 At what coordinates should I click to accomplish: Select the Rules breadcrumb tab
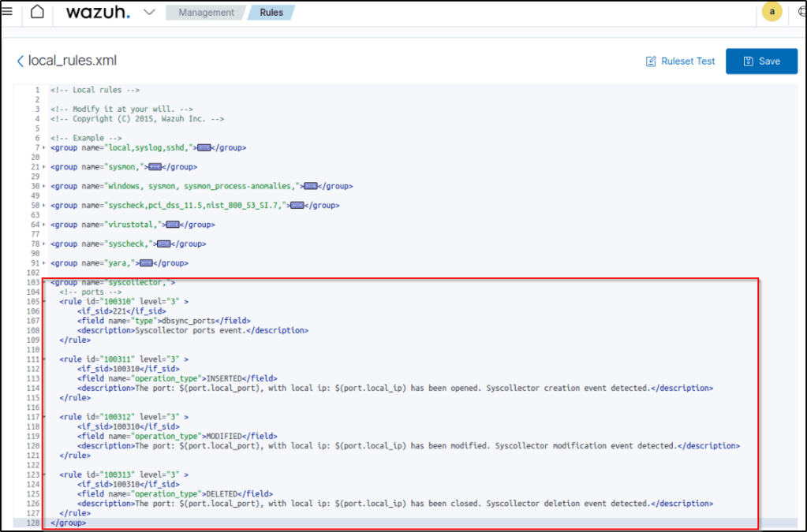(x=271, y=13)
